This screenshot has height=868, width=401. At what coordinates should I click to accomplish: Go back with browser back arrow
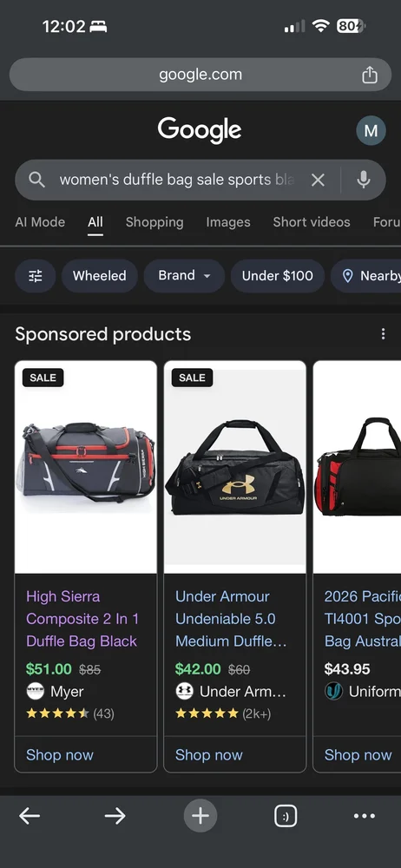[x=30, y=816]
